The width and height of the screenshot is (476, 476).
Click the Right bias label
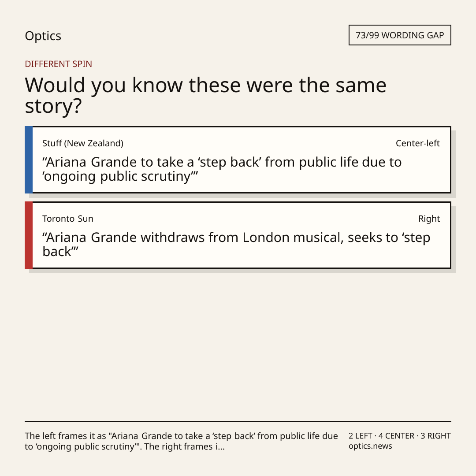(429, 219)
